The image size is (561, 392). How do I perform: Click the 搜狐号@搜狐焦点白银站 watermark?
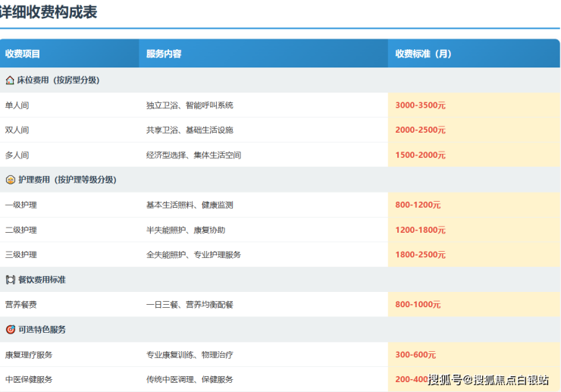pos(488,380)
